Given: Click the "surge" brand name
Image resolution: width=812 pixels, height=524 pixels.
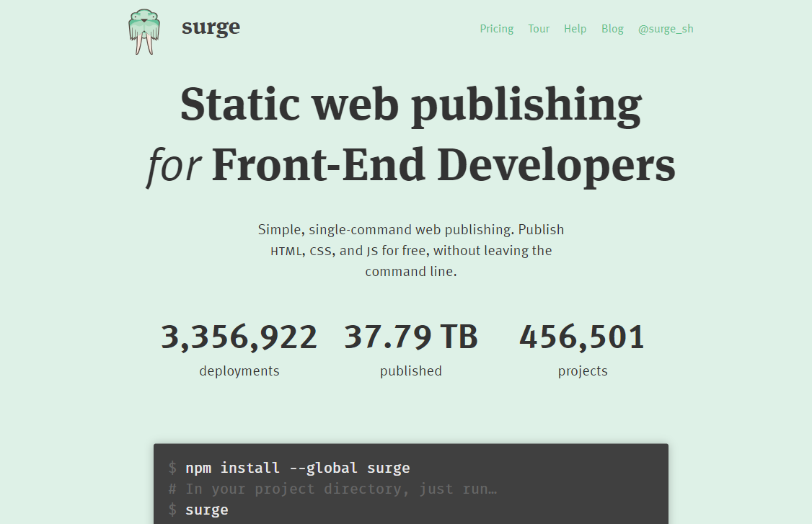Looking at the screenshot, I should (x=211, y=27).
